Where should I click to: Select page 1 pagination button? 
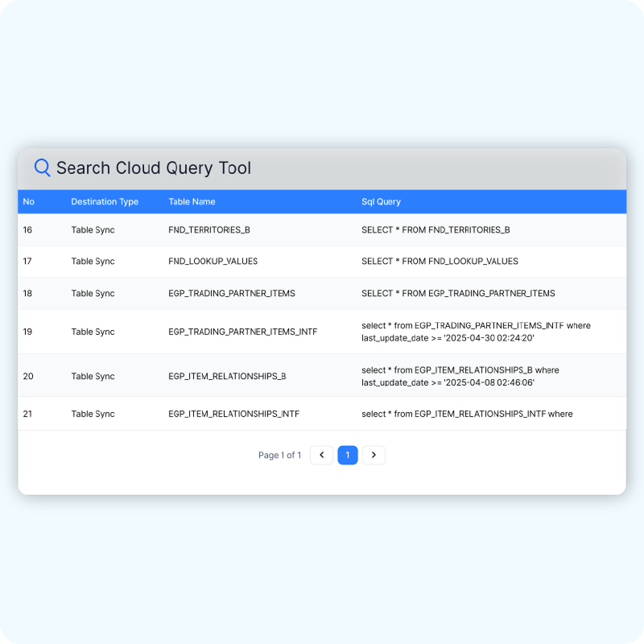point(348,455)
